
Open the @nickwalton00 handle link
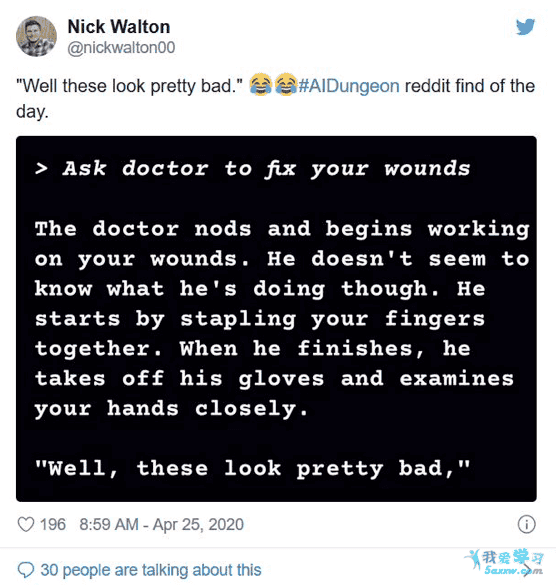coord(121,48)
